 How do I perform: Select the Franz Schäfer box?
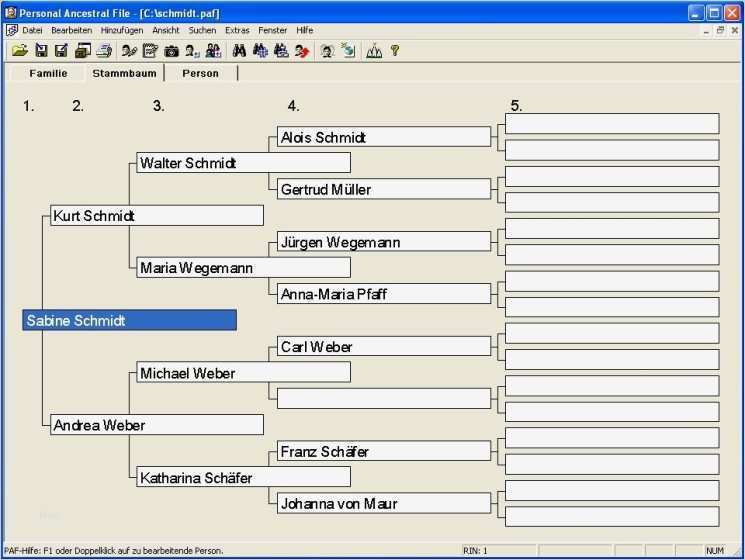click(x=384, y=451)
